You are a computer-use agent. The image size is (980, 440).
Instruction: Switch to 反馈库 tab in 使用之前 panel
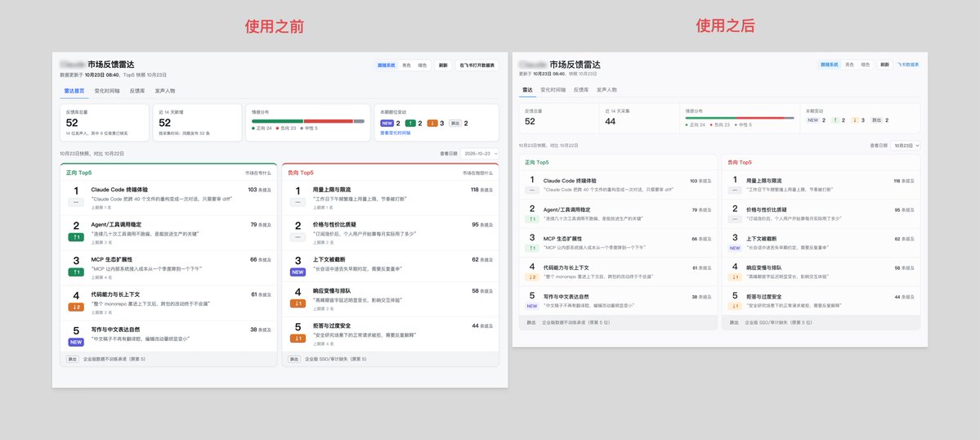pyautogui.click(x=136, y=91)
